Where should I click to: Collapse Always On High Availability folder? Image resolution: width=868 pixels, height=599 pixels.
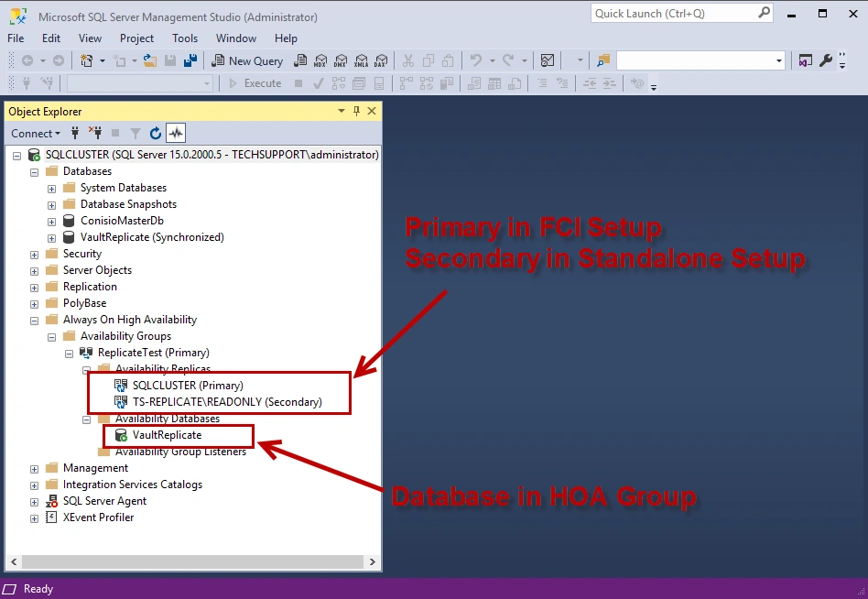click(34, 321)
